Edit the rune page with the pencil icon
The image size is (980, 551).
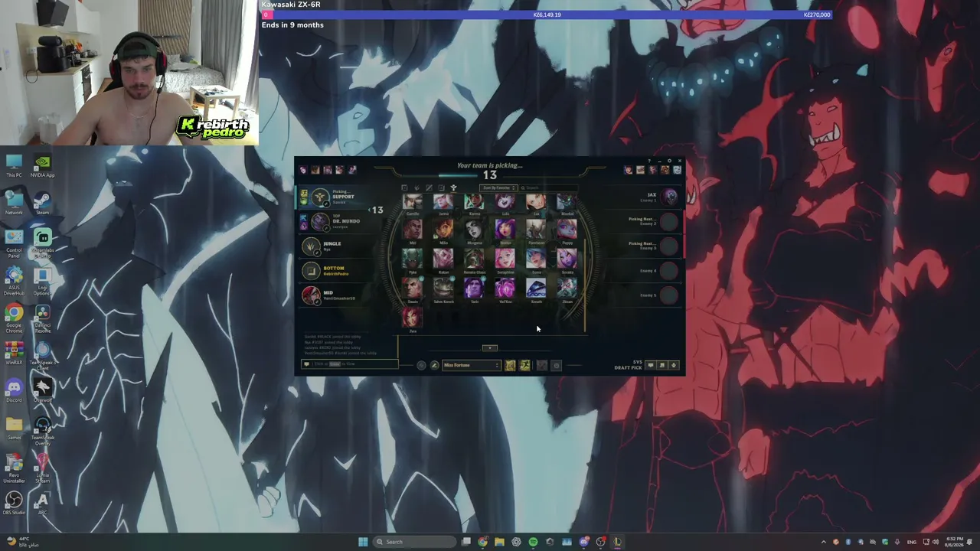(434, 365)
